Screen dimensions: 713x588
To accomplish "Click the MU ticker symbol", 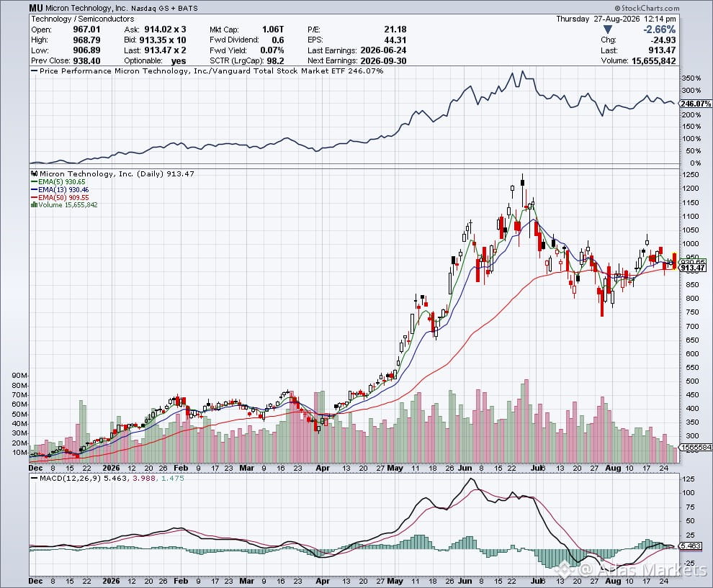I will tap(37, 8).
